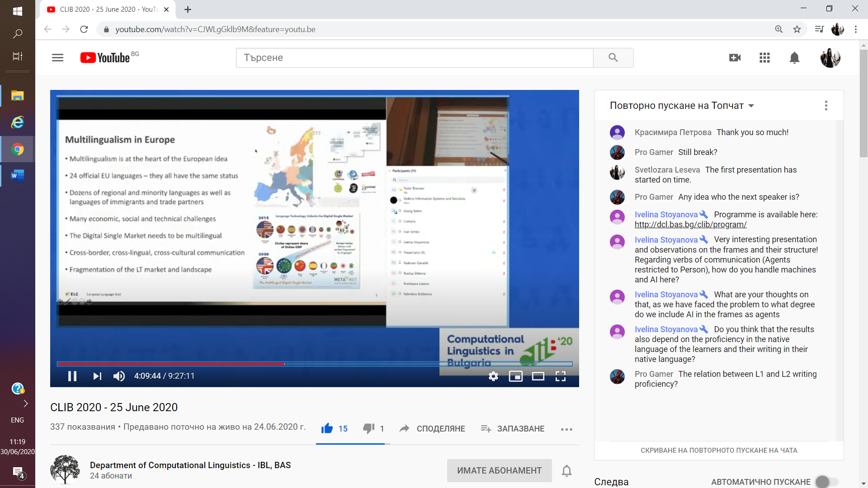The image size is (868, 488).
Task: Open video settings gear
Action: click(493, 376)
